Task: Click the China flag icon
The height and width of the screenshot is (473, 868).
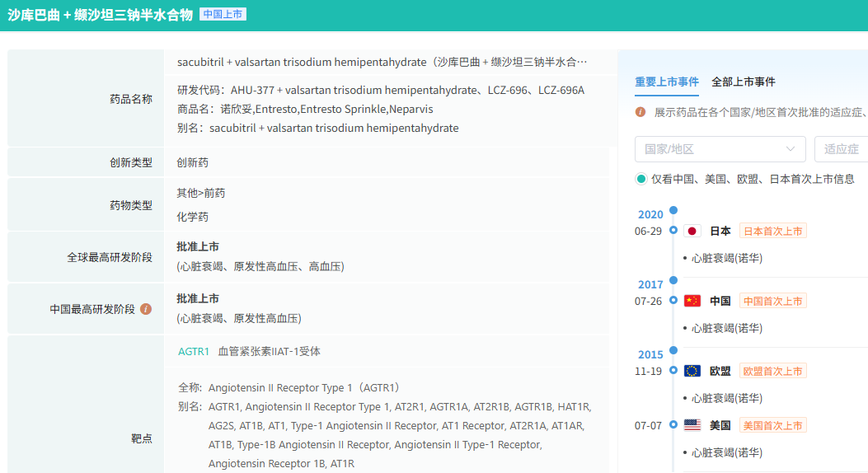Action: pyautogui.click(x=692, y=302)
